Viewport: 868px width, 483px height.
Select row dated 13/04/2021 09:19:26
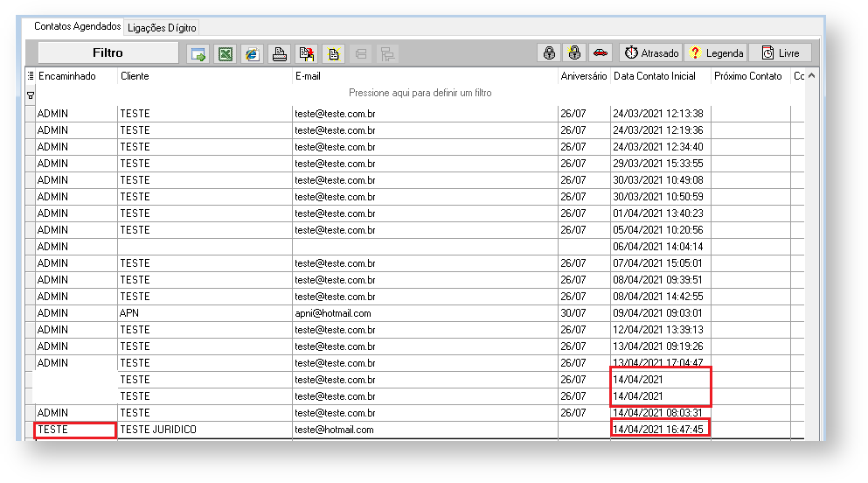point(414,346)
